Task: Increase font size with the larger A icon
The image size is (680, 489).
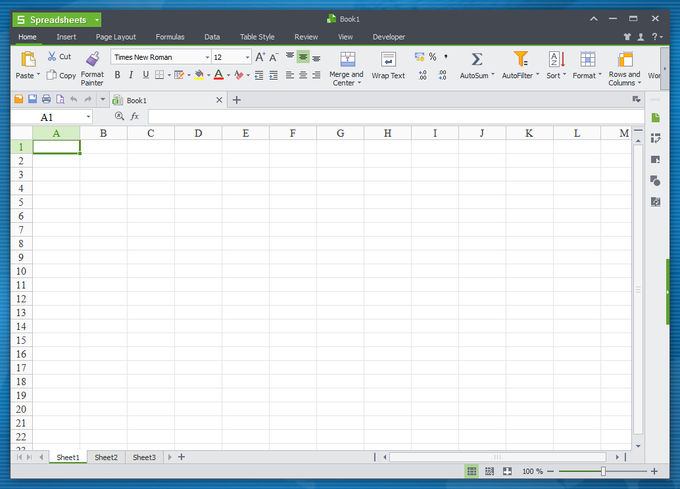Action: (x=260, y=57)
